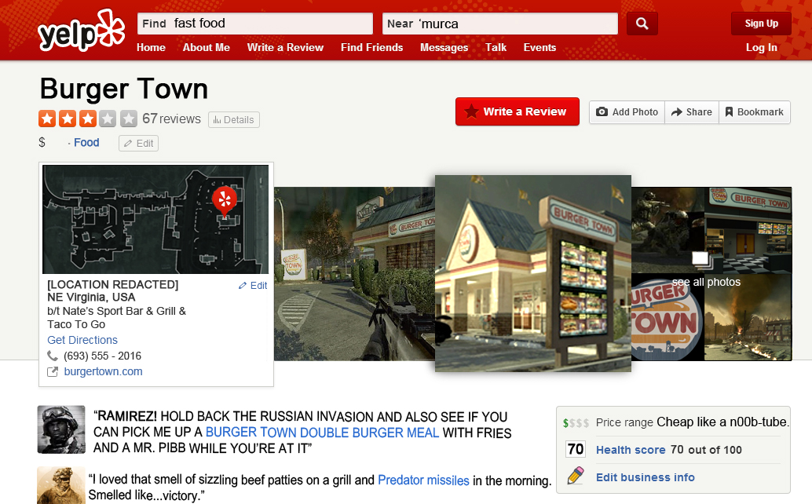Click the 70 health score badge

[x=576, y=448]
